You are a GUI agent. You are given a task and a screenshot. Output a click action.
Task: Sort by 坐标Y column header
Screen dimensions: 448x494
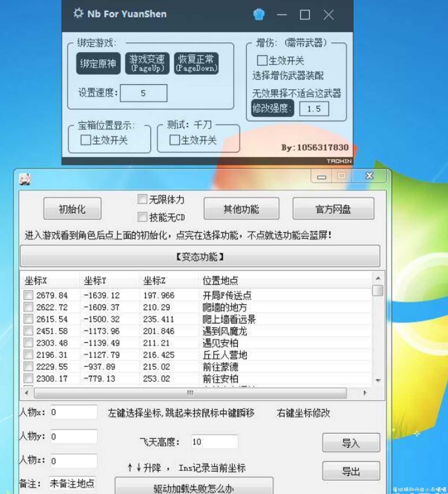tap(109, 280)
